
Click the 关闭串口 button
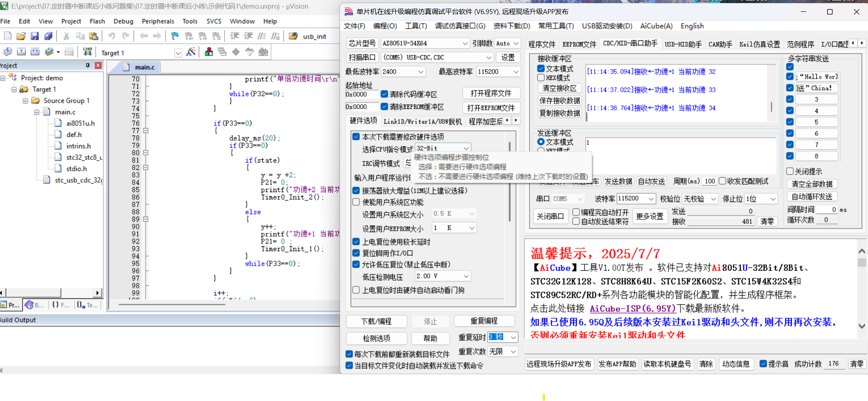[x=550, y=216]
